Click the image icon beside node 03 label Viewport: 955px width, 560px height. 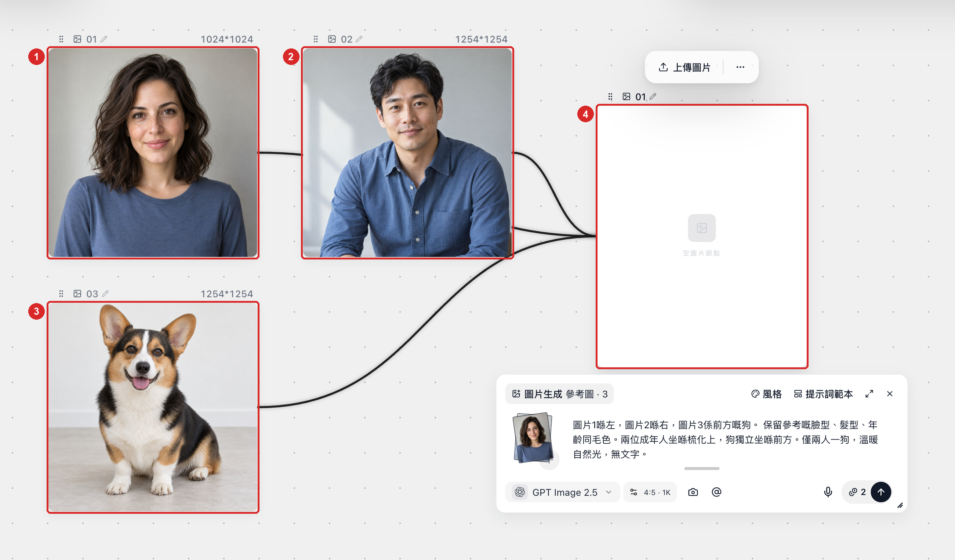[x=77, y=294]
